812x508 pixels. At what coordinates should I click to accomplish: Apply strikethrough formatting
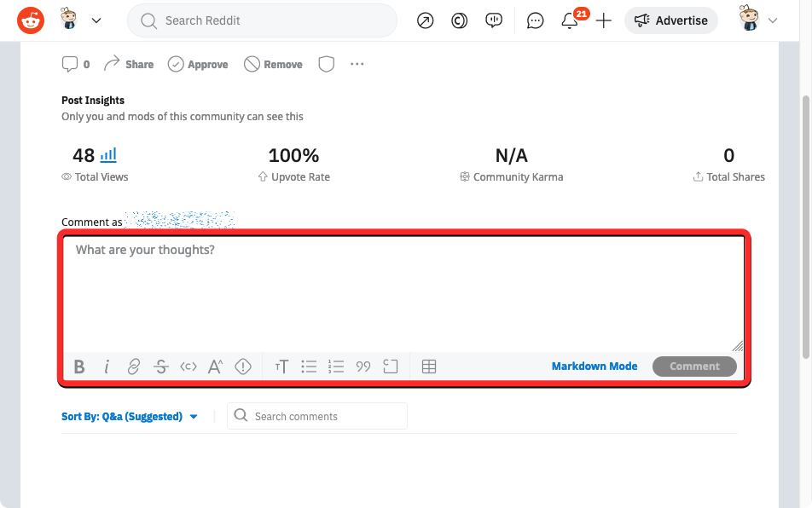coord(161,367)
